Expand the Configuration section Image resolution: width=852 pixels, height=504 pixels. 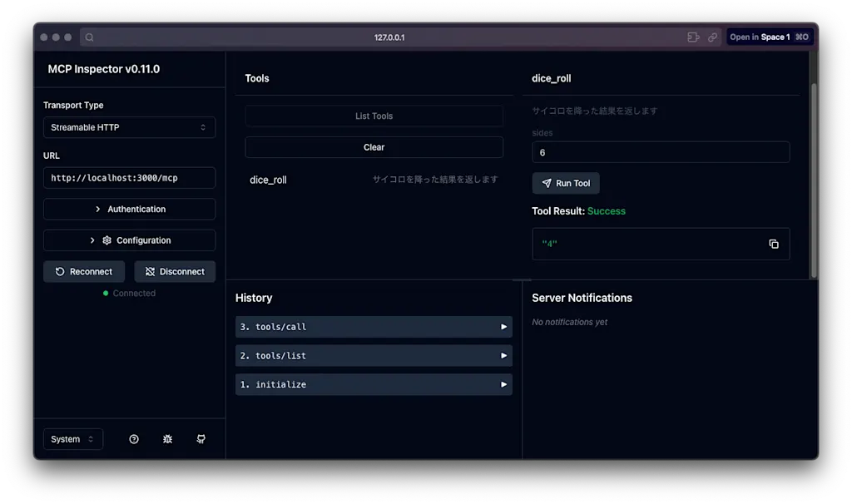pyautogui.click(x=129, y=240)
